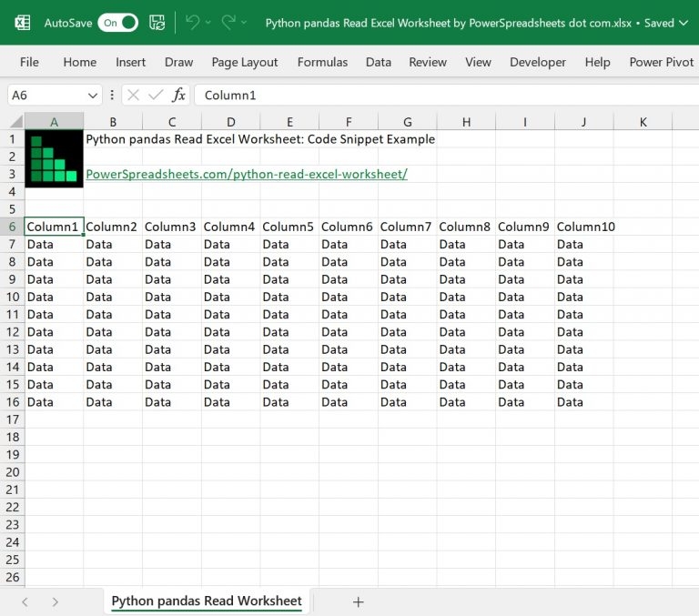Image resolution: width=699 pixels, height=616 pixels.
Task: Open the Formulas ribbon tab
Action: (322, 62)
